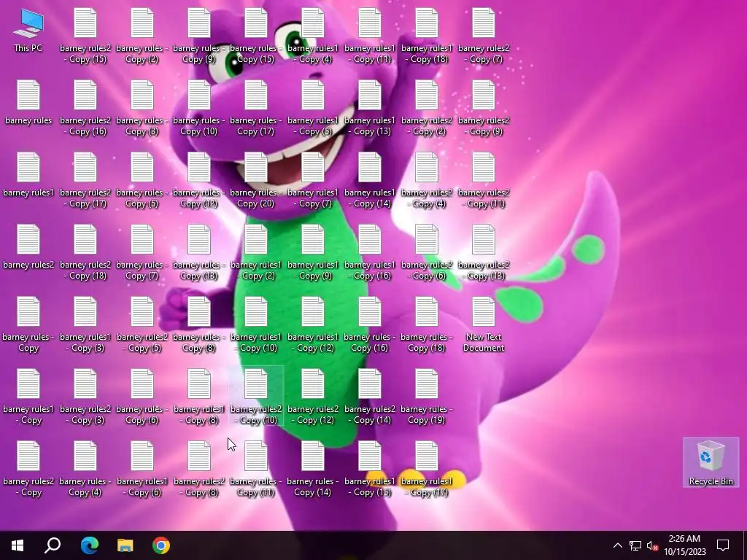Open the Windows Start menu
Screen dimensions: 747x560
(18, 545)
